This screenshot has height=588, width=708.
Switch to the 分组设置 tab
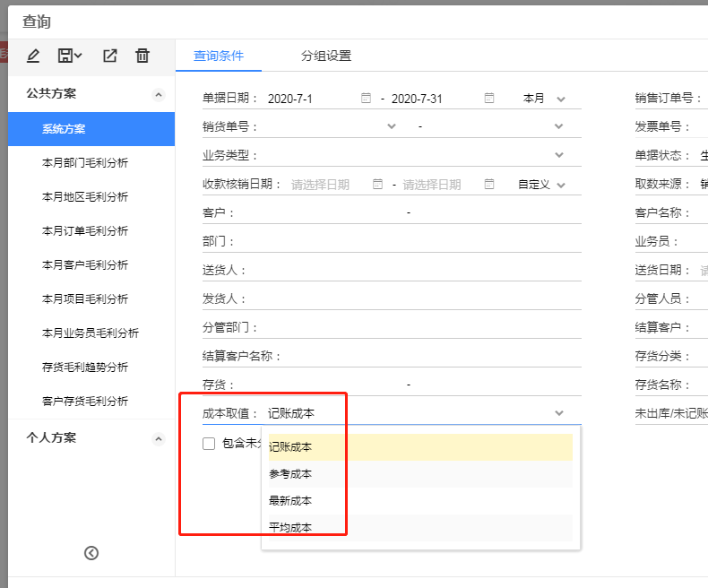[x=326, y=56]
